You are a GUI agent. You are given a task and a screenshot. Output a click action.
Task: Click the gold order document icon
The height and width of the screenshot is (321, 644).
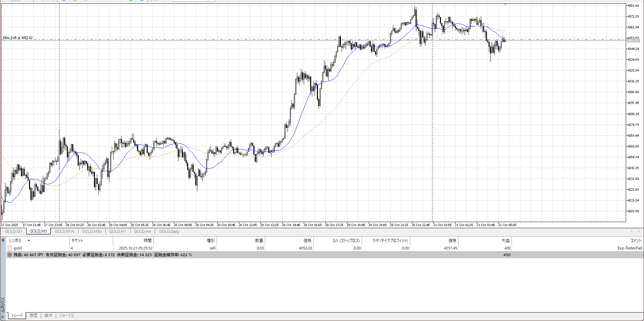pyautogui.click(x=9, y=248)
